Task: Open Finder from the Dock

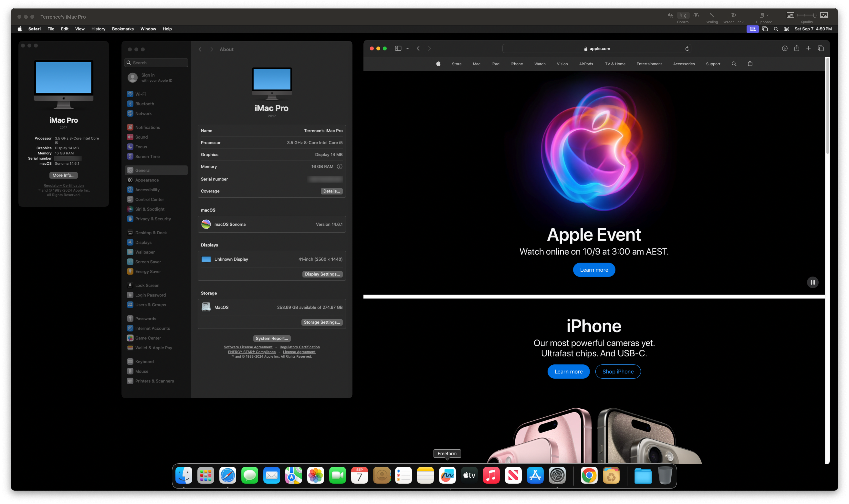Action: click(x=184, y=475)
